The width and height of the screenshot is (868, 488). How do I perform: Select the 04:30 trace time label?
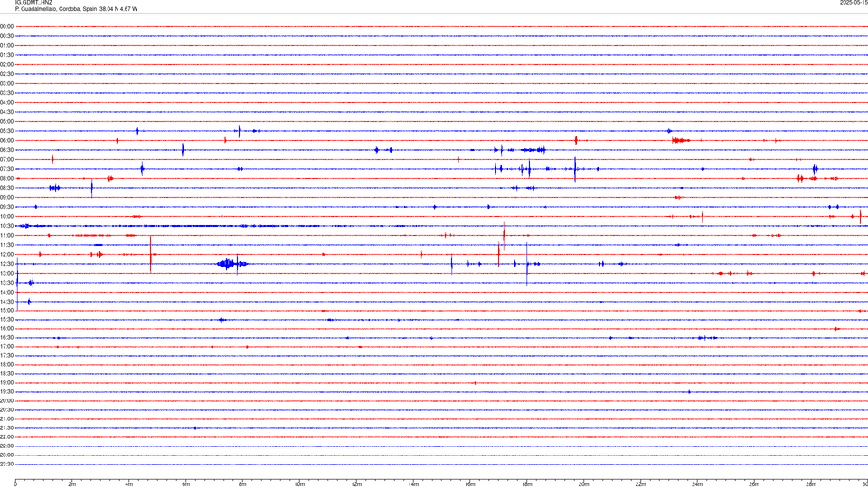6,112
